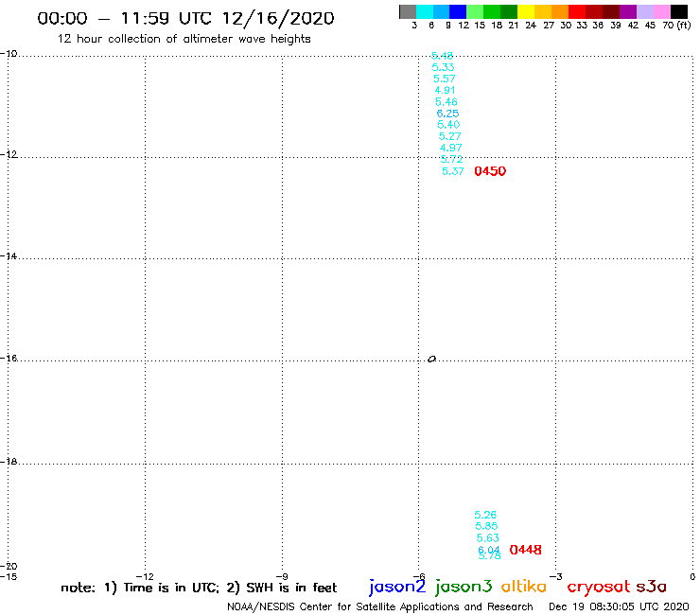The width and height of the screenshot is (700, 615).
Task: Select the lavender legend swatch
Action: (x=644, y=11)
